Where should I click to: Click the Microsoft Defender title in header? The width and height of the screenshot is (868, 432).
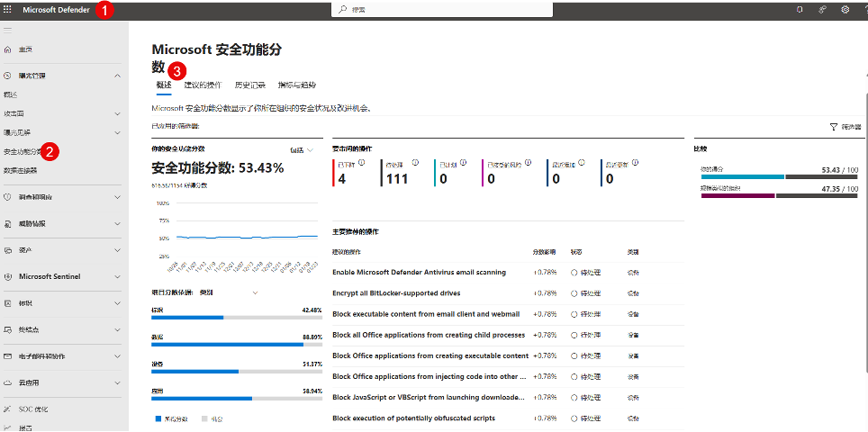(x=56, y=9)
